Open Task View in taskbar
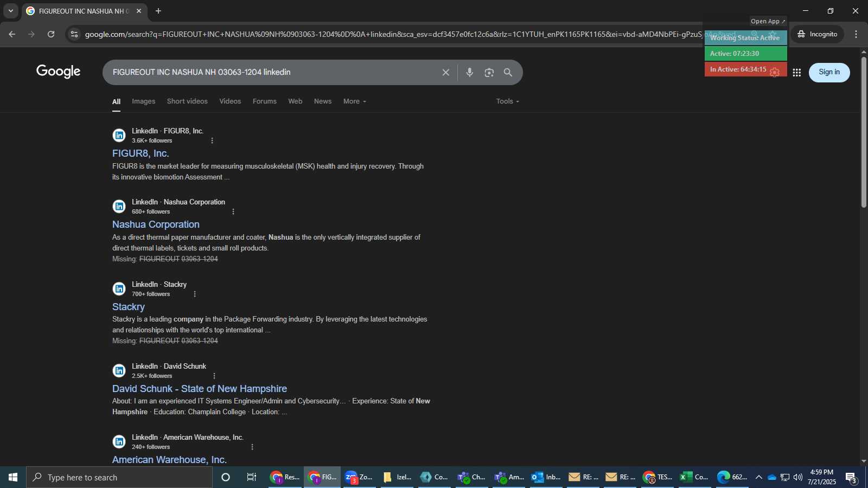This screenshot has height=488, width=868. pos(252,477)
